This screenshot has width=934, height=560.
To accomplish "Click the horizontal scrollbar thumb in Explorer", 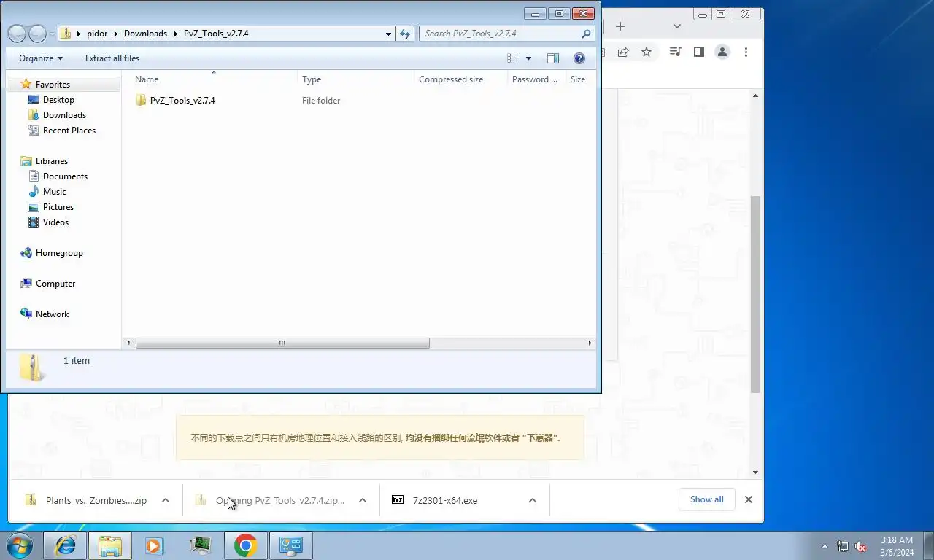I will click(282, 343).
